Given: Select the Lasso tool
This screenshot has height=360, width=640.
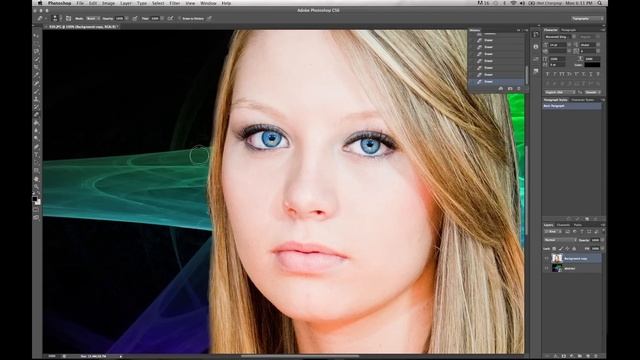Looking at the screenshot, I should pyautogui.click(x=36, y=51).
